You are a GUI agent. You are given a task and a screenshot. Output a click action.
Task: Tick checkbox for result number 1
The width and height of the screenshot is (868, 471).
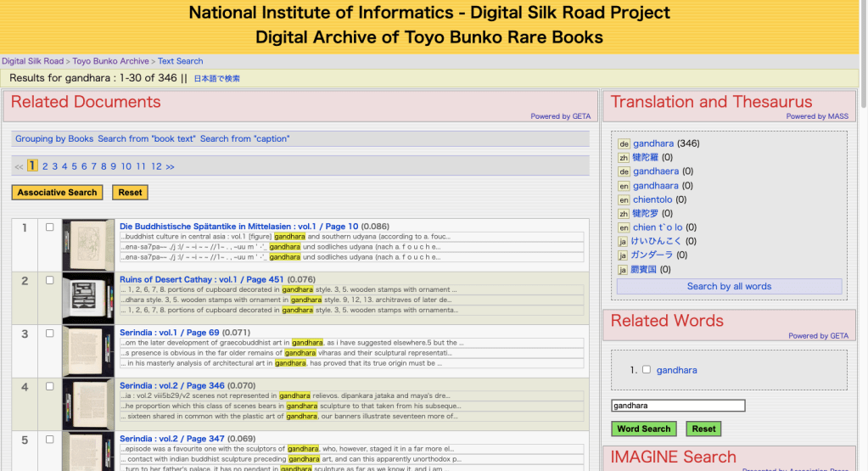click(49, 227)
